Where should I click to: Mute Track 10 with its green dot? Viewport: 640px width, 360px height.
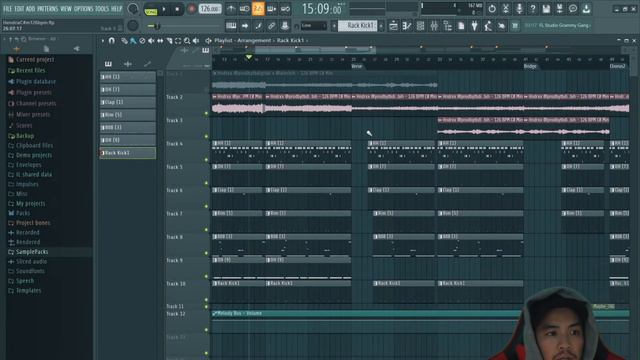[x=206, y=300]
